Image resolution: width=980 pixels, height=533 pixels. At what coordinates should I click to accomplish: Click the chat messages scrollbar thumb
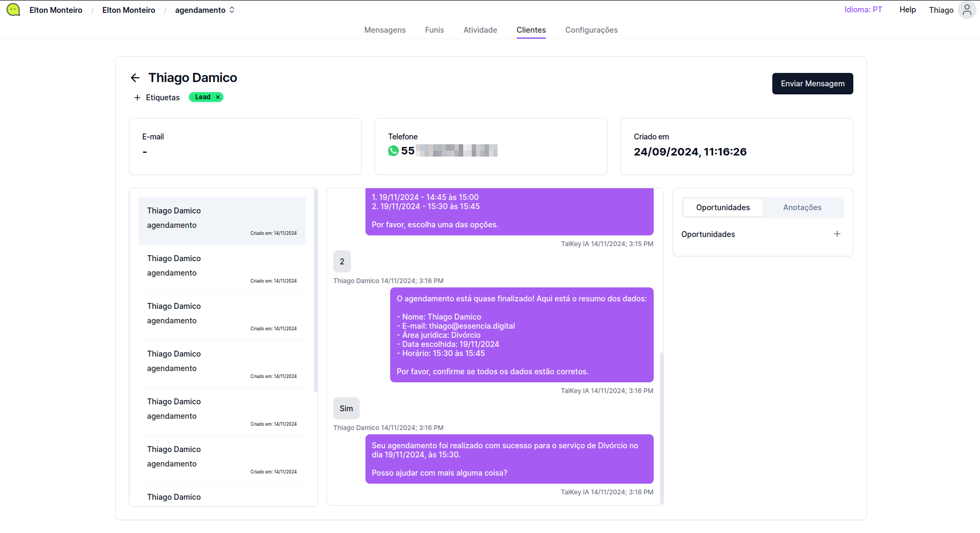662,428
